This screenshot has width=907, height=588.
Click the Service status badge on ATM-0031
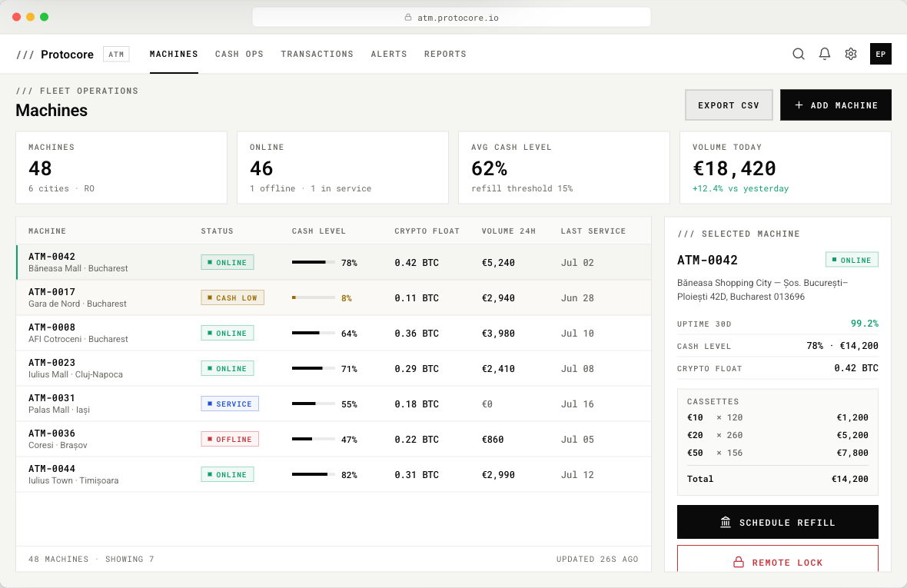point(230,404)
